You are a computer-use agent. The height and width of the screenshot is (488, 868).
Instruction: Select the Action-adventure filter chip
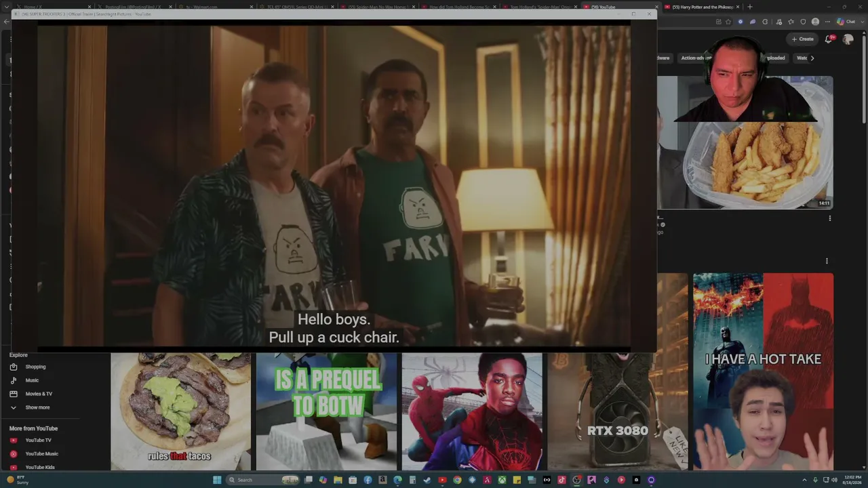pos(695,58)
